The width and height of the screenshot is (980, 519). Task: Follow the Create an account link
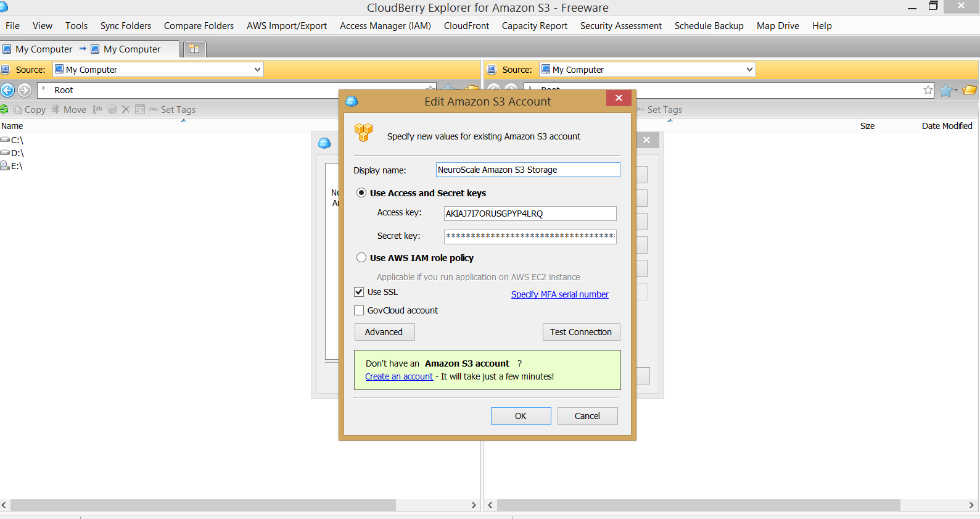tap(399, 376)
